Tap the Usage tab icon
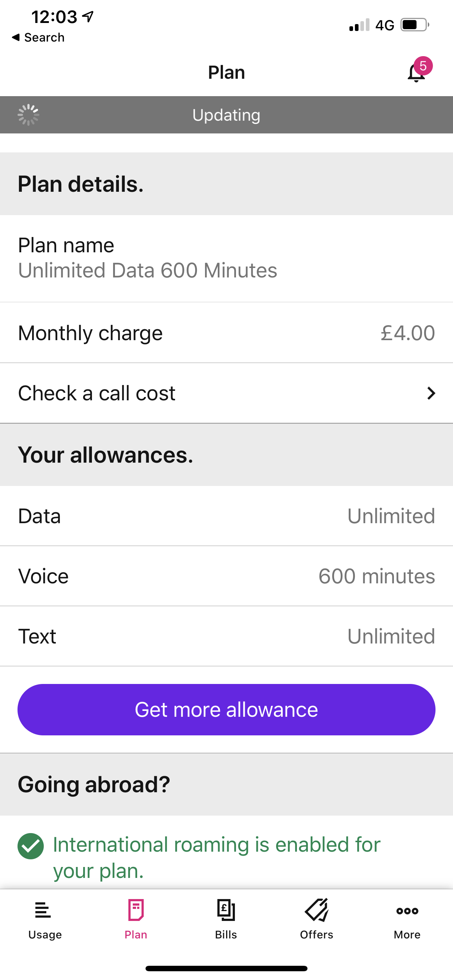The image size is (453, 980). tap(43, 910)
